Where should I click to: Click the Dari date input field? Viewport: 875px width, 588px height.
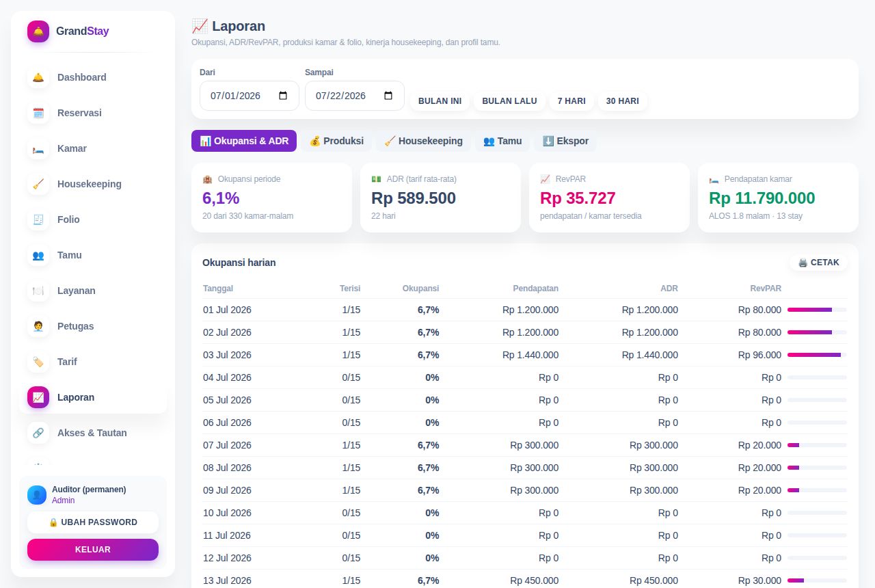(x=250, y=96)
